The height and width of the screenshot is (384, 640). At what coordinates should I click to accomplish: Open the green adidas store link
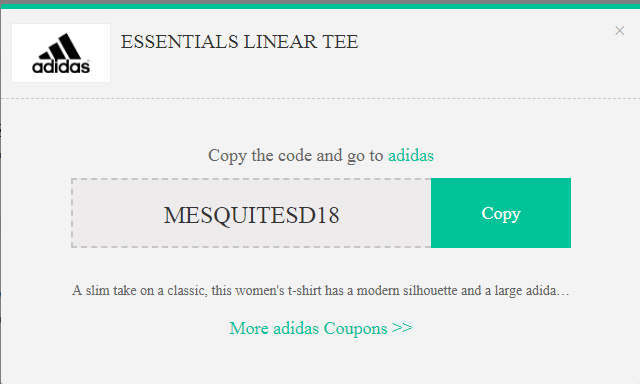tap(411, 155)
